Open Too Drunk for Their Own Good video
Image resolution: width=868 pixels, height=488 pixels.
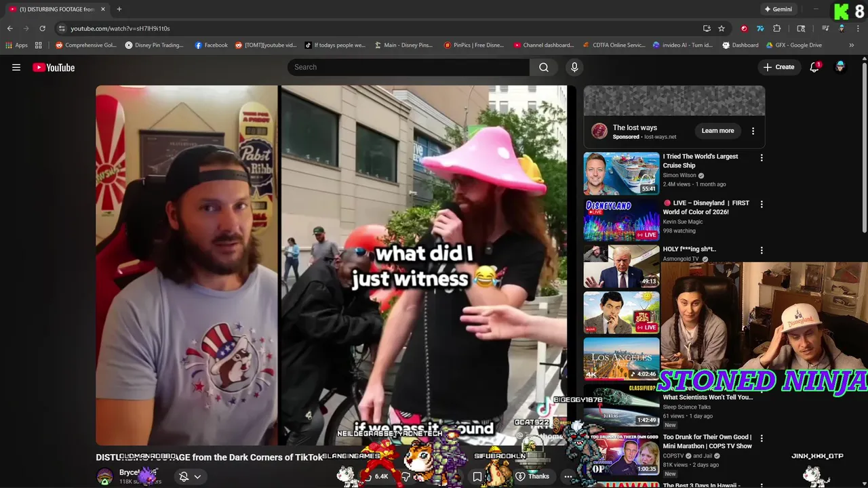[707, 441]
